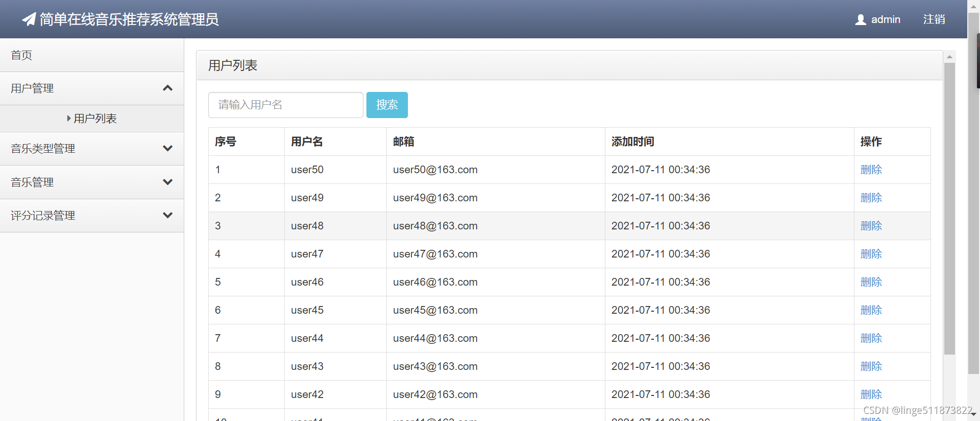The width and height of the screenshot is (980, 421).
Task: Delete user50 via 删除 link
Action: pyautogui.click(x=871, y=170)
